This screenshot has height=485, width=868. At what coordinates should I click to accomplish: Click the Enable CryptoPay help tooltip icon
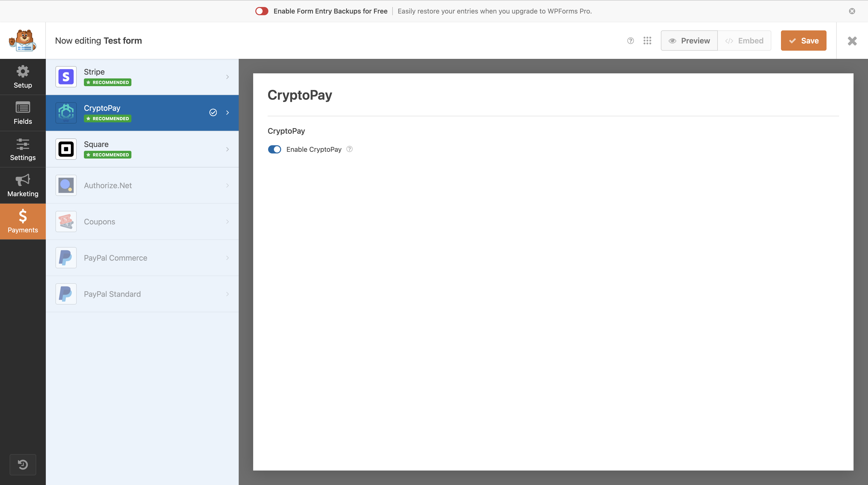click(349, 149)
